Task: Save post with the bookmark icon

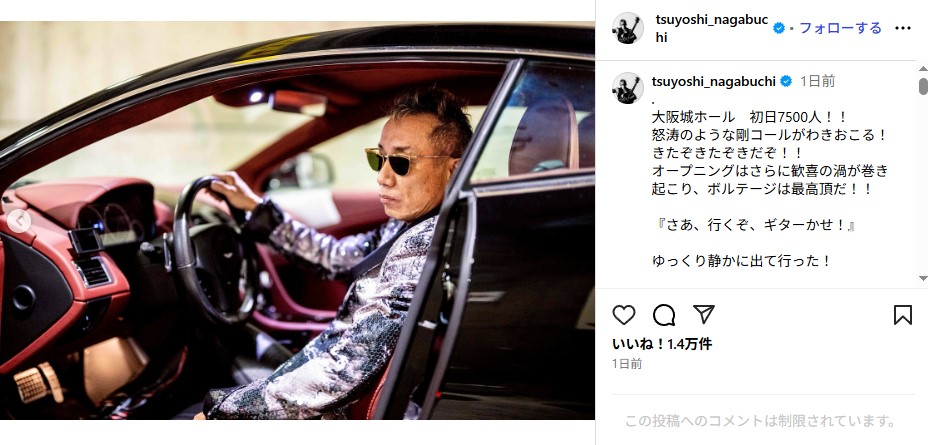Action: 903,315
